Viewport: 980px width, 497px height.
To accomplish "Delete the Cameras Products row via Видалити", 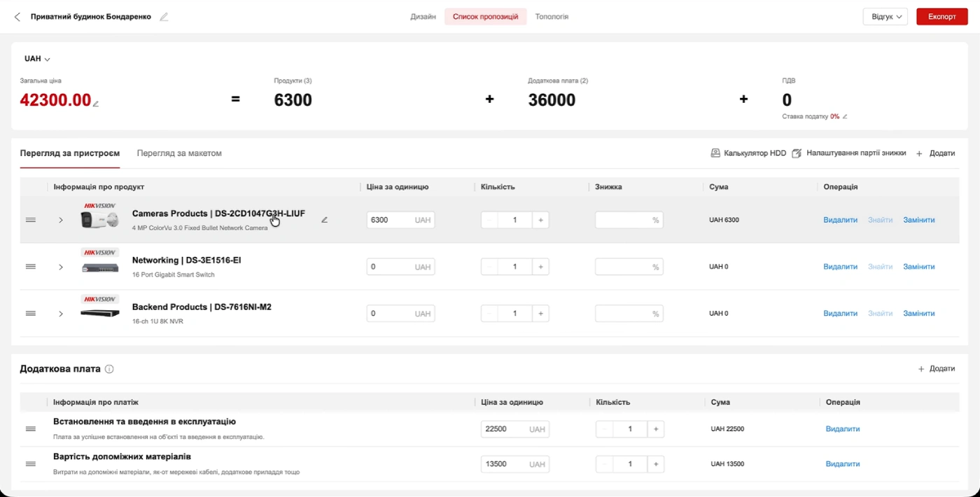I will click(x=840, y=220).
